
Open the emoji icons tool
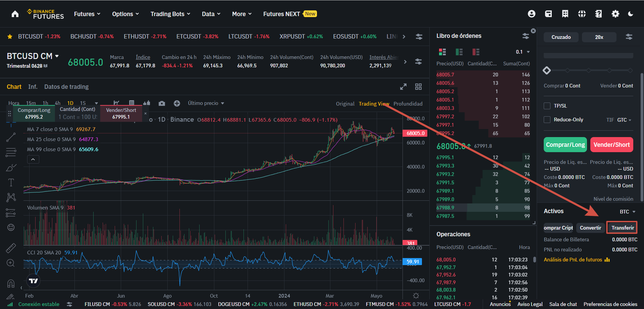pyautogui.click(x=11, y=228)
